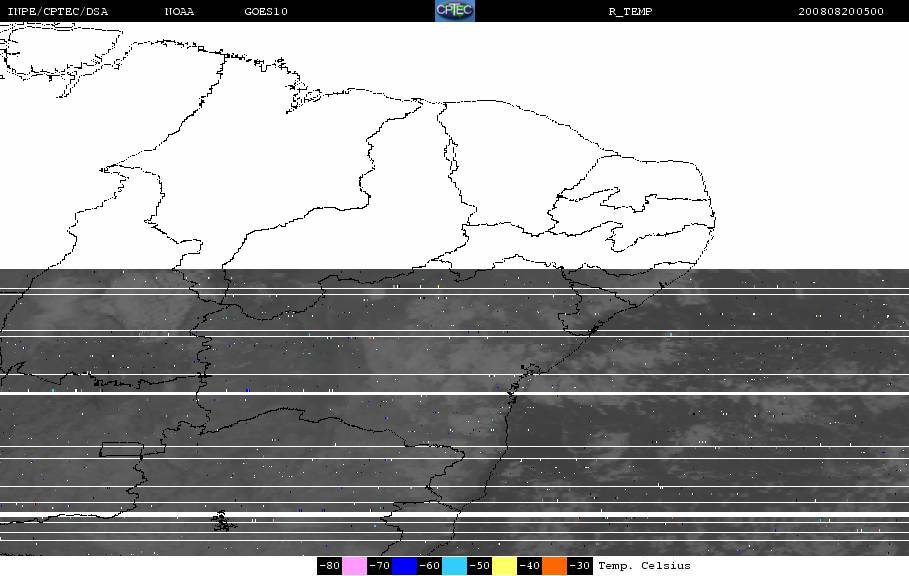Select the yellow -50 color swatch

pos(504,566)
